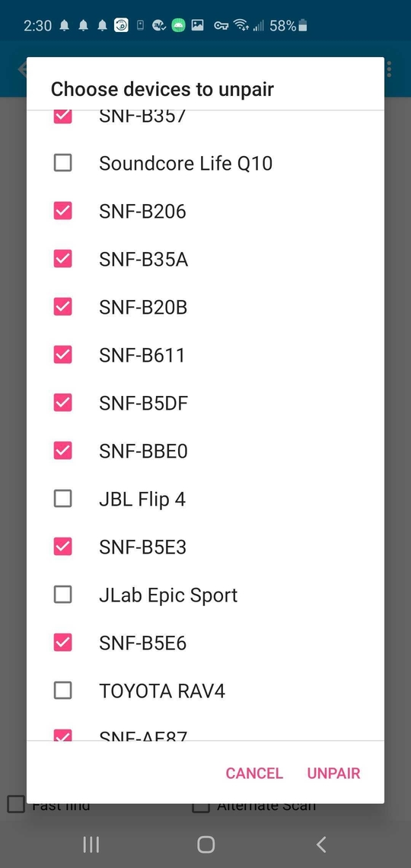This screenshot has width=411, height=868.
Task: Click the CANCEL button
Action: coord(254,774)
